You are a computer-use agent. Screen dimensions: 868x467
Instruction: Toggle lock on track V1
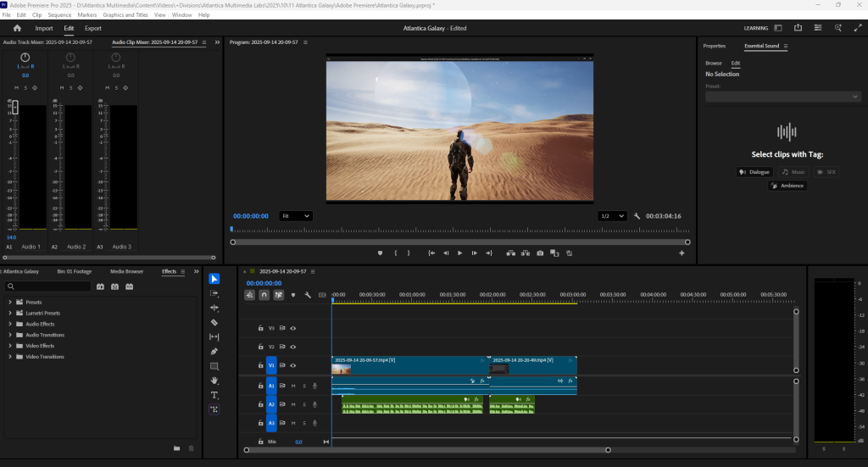[260, 365]
